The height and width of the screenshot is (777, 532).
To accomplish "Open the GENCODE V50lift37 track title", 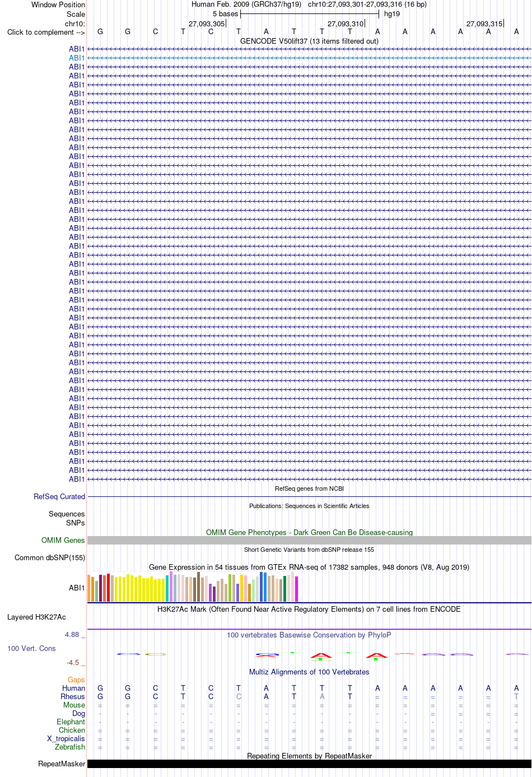I will coord(309,41).
